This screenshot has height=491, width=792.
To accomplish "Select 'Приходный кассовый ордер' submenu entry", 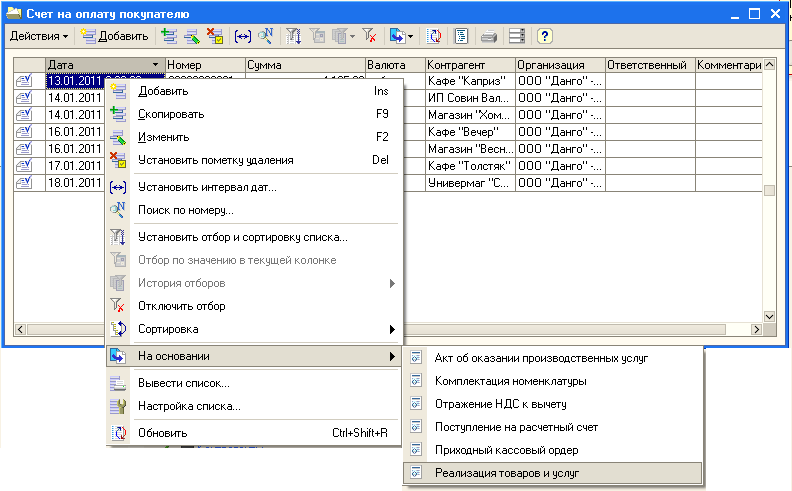I will [506, 450].
